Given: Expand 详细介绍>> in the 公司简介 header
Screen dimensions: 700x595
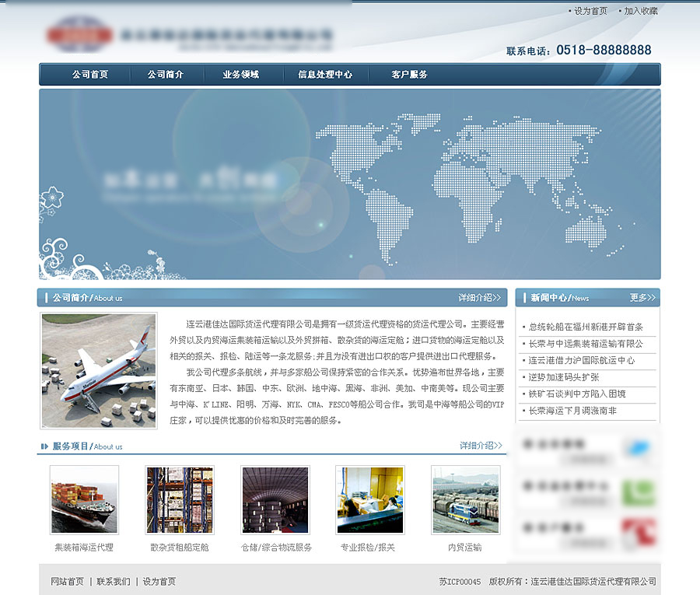Looking at the screenshot, I should [481, 298].
